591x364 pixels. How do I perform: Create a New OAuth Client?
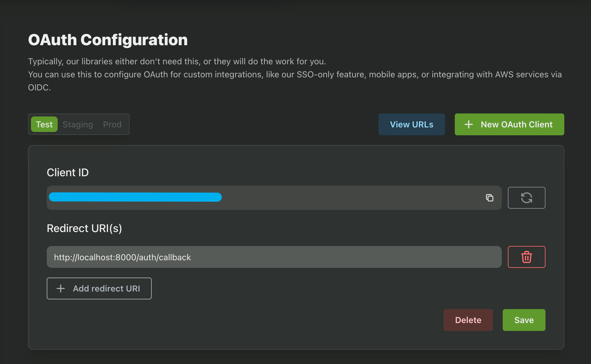516,124
